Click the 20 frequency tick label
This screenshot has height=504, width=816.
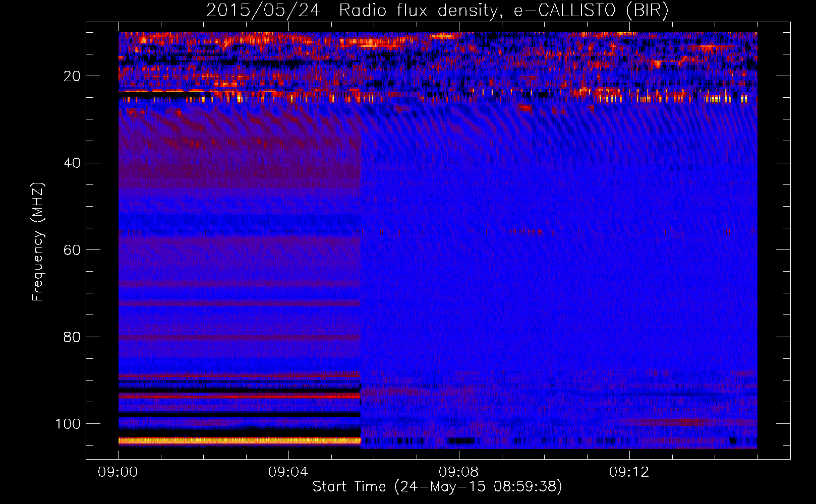point(72,76)
